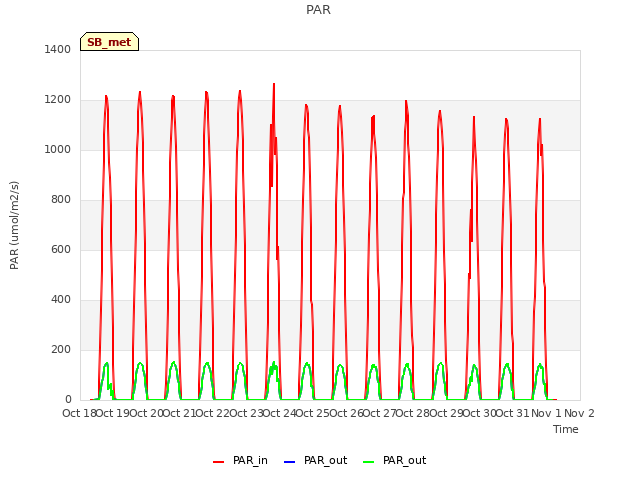Click the x-axis label Time
Image resolution: width=640 pixels, height=480 pixels.
(x=566, y=429)
